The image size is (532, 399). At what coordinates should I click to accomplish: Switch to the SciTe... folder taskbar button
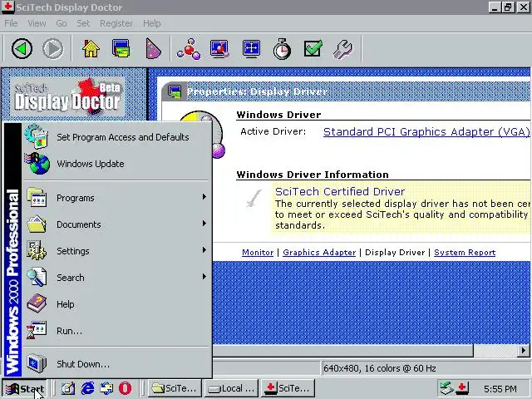pos(175,388)
